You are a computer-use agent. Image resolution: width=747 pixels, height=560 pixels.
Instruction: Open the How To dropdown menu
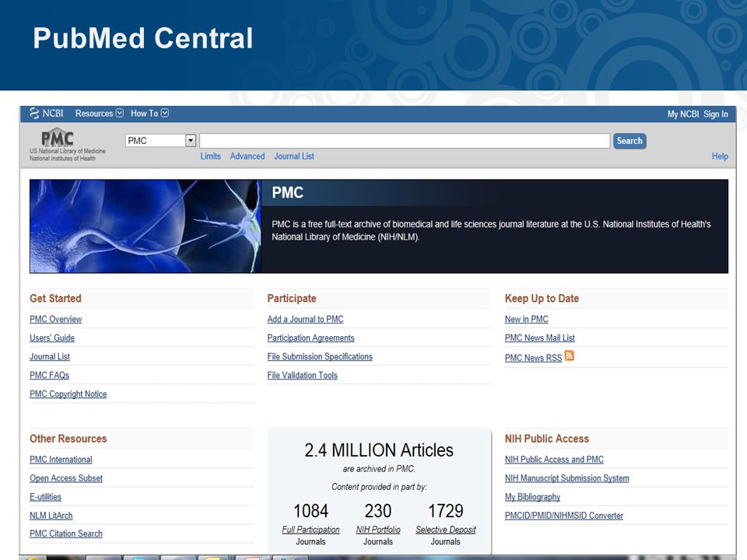(149, 114)
